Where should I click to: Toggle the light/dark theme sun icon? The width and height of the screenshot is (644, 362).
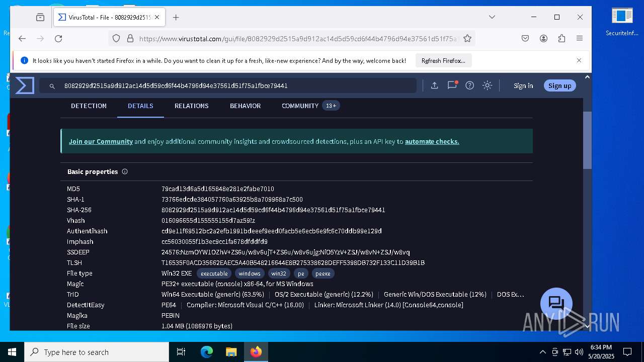pyautogui.click(x=487, y=85)
